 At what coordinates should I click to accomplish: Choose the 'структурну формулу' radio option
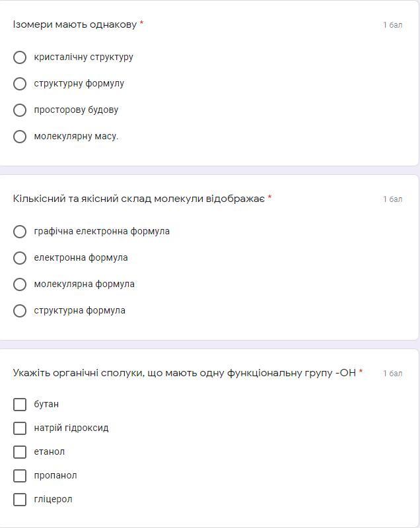tap(20, 84)
